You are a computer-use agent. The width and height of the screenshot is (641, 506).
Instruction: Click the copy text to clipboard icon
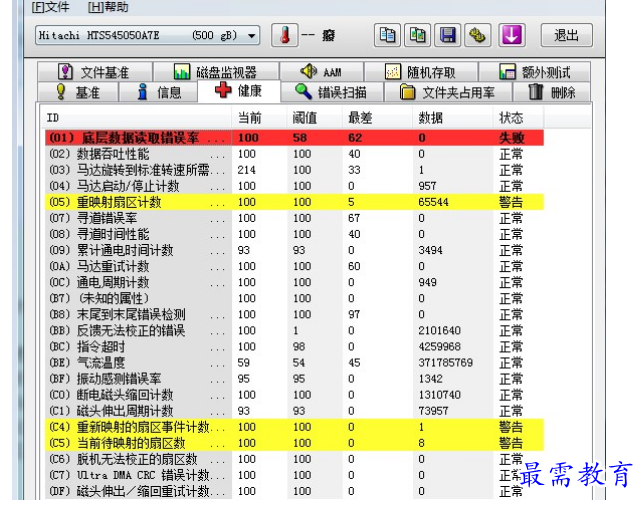387,35
